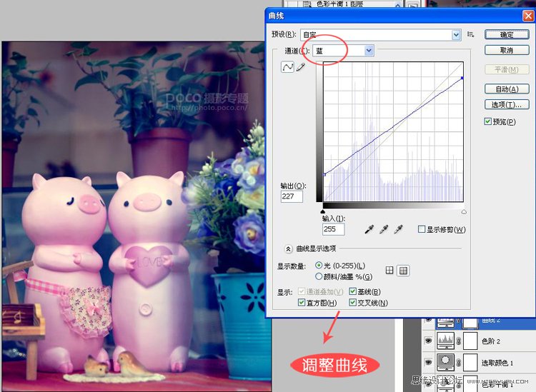Select the lower-left curve control point
The width and height of the screenshot is (536, 392).
[324, 174]
